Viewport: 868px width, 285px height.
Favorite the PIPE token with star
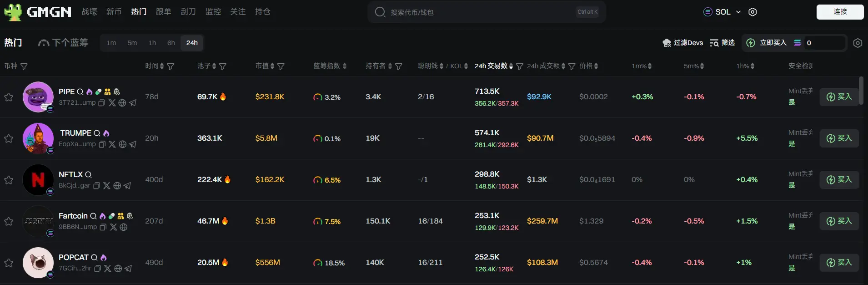click(9, 97)
